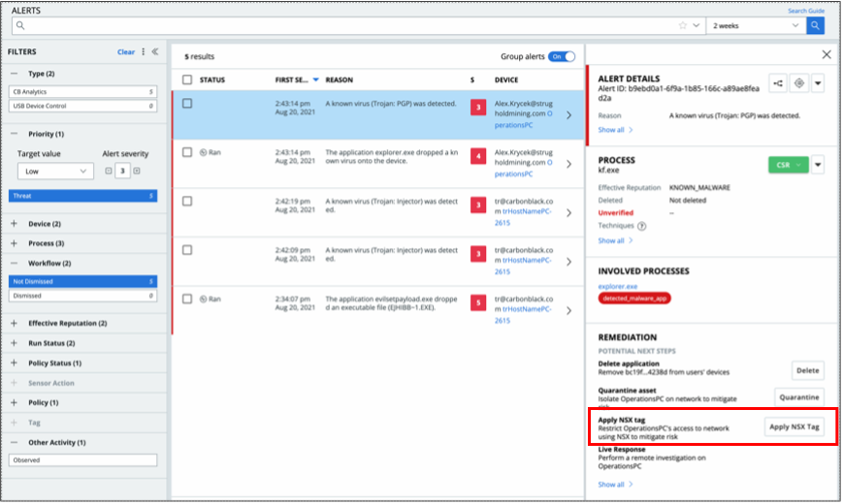Expand the Device (2) filter section

(15, 224)
